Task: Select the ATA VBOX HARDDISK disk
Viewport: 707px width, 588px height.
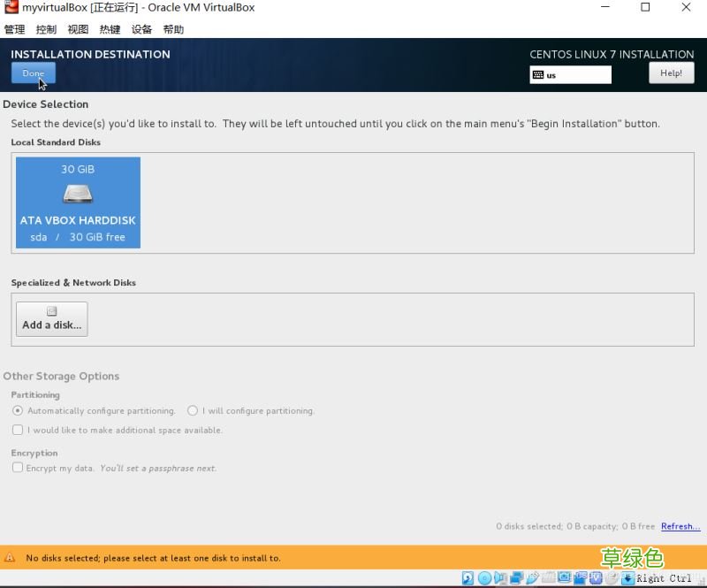Action: (x=78, y=202)
